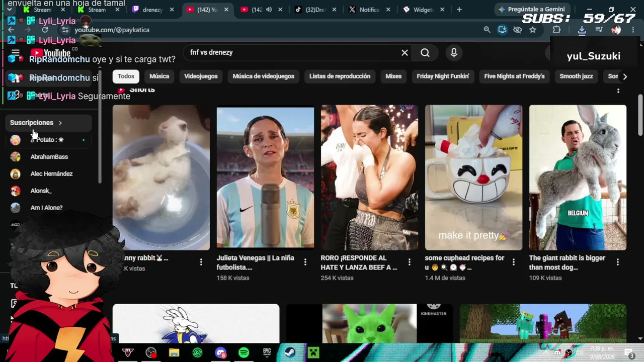Filter results by Música
This screenshot has height=362, width=644.
pos(159,76)
